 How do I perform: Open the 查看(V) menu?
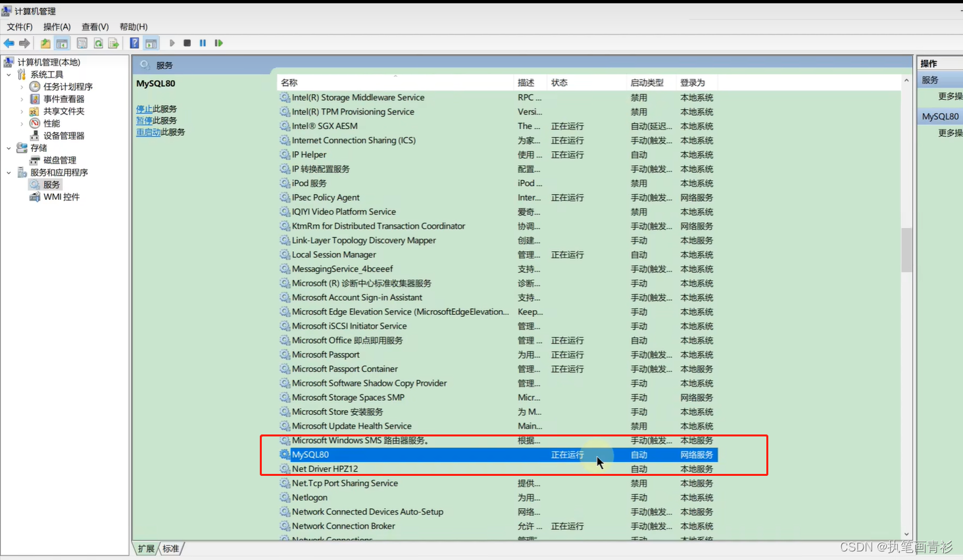tap(94, 26)
